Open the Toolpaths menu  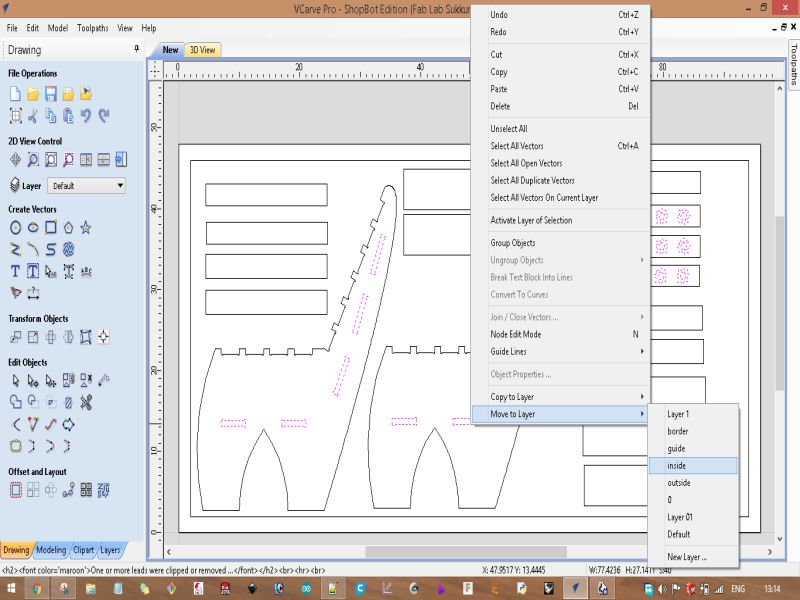coord(92,28)
